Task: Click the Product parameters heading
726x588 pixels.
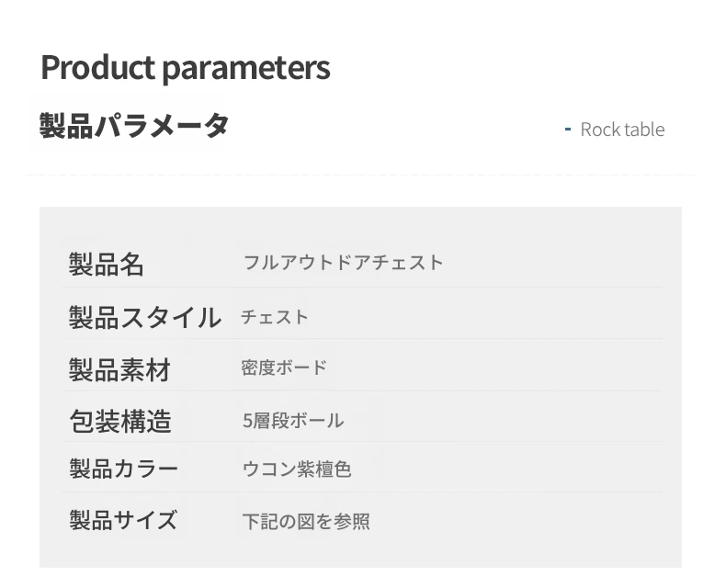Action: 186,68
